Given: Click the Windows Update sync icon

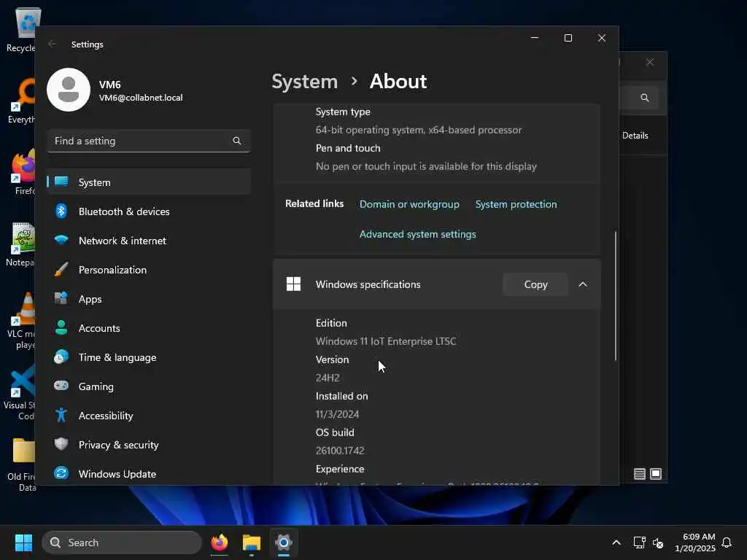Looking at the screenshot, I should (61, 473).
